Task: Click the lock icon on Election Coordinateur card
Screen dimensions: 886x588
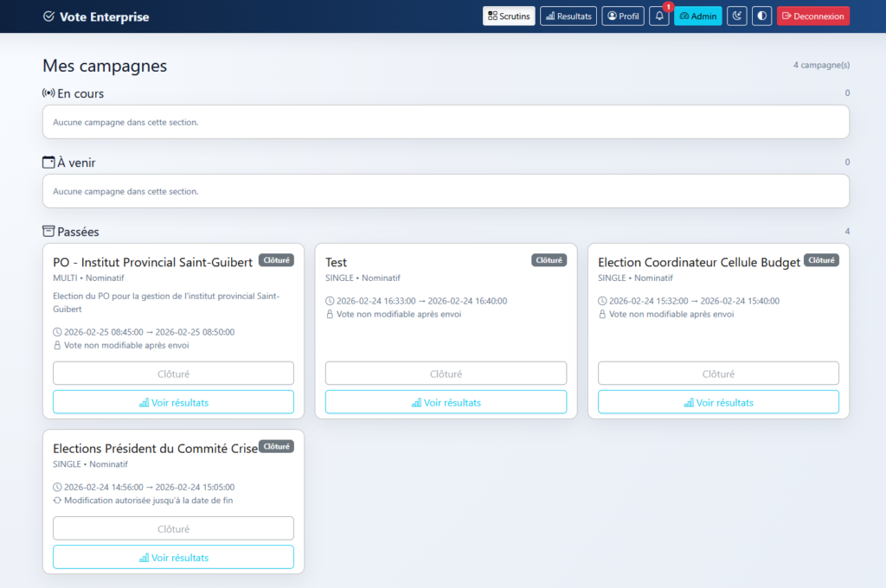Action: click(602, 314)
